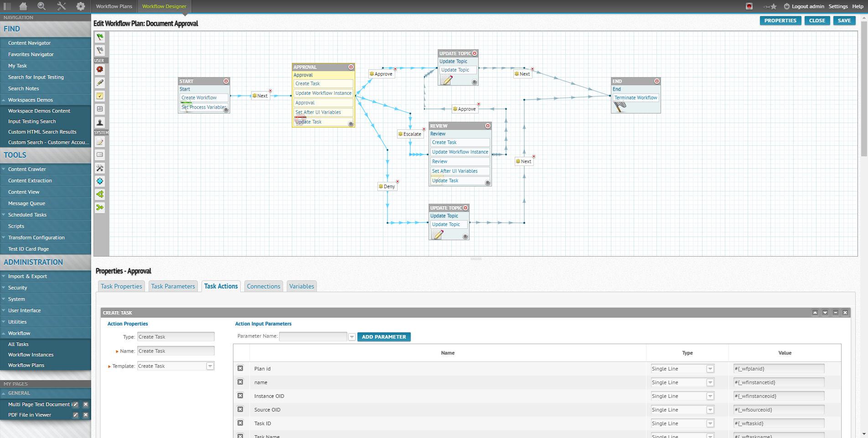Image resolution: width=868 pixels, height=438 pixels.
Task: Pick the blue diamond decision tool
Action: click(x=100, y=181)
